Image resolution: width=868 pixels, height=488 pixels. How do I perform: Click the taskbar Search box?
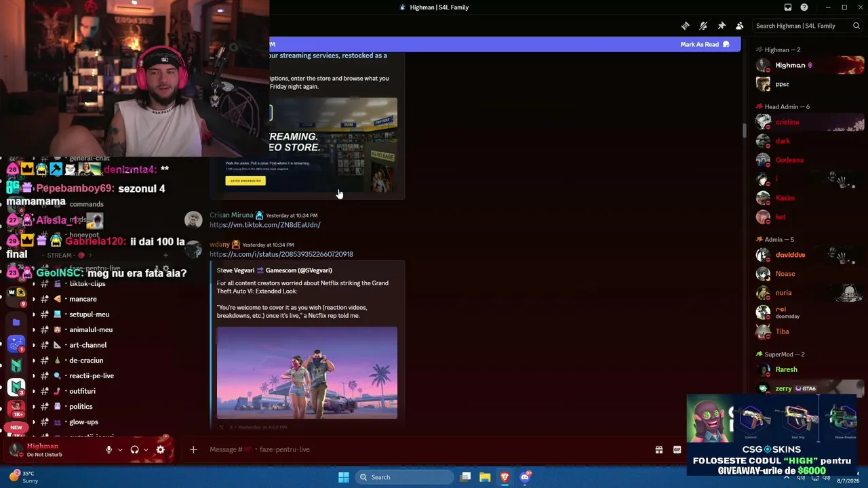coord(404,477)
